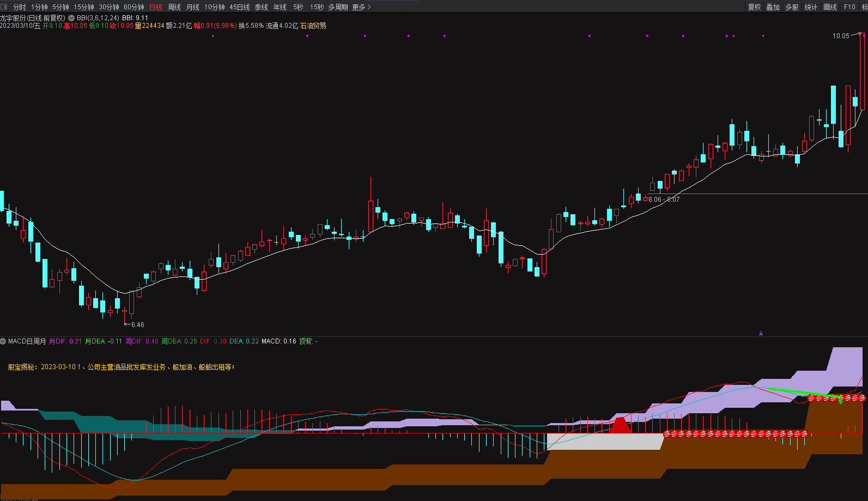
Task: Select the 1分钟 period tab
Action: pyautogui.click(x=39, y=7)
